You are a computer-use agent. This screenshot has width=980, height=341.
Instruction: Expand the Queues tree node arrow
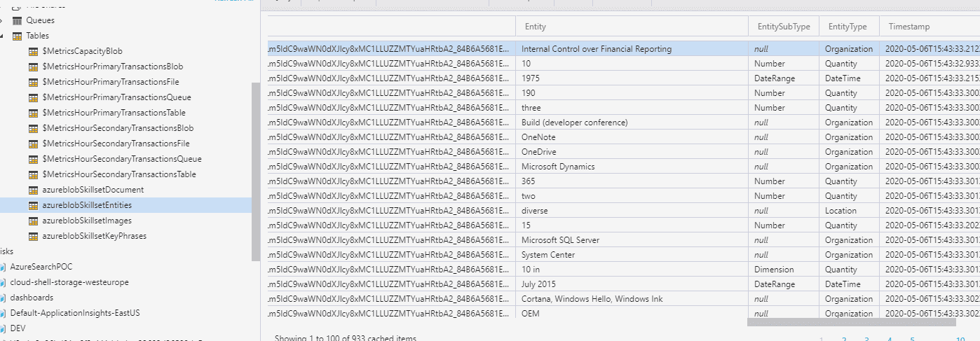(2, 20)
